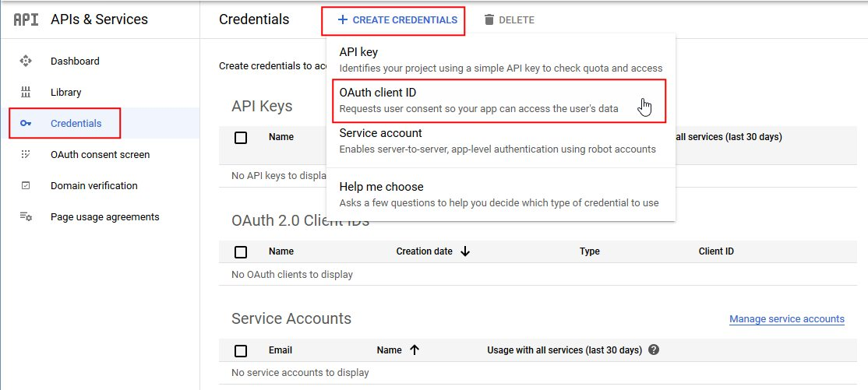Click the Domain verification icon
This screenshot has height=390, width=868.
pos(26,185)
